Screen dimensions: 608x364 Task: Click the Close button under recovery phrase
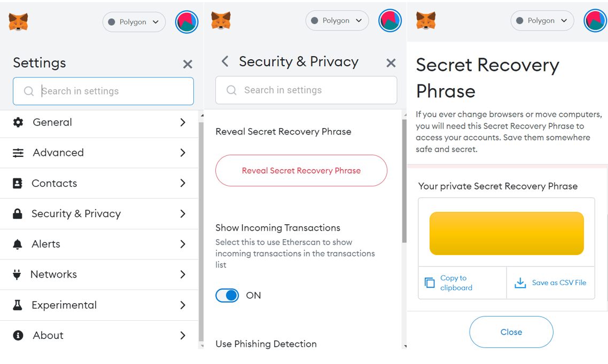pyautogui.click(x=511, y=332)
